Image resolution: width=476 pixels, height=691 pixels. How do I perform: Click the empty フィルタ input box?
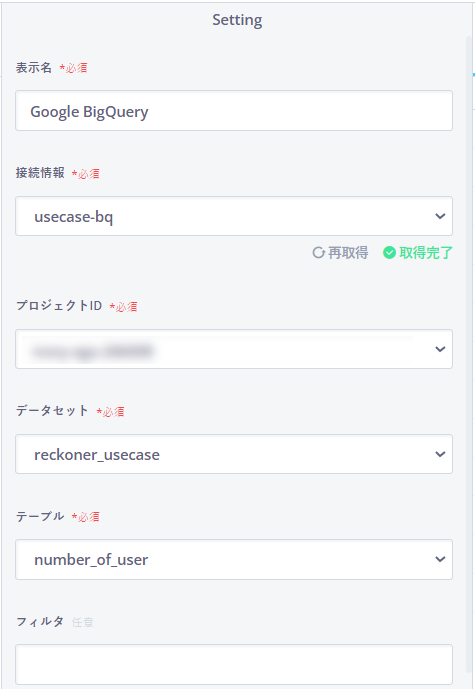(234, 665)
